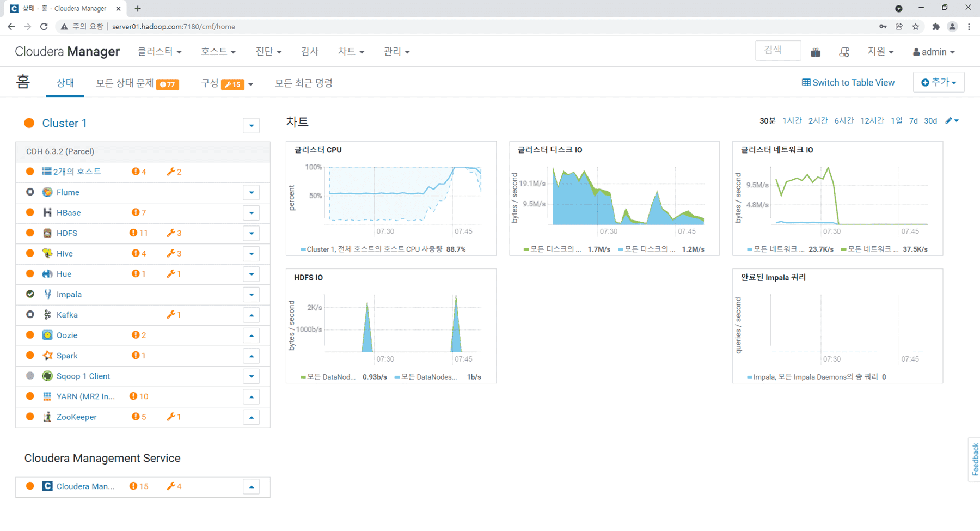
Task: Reload the browser page
Action: coord(44,27)
